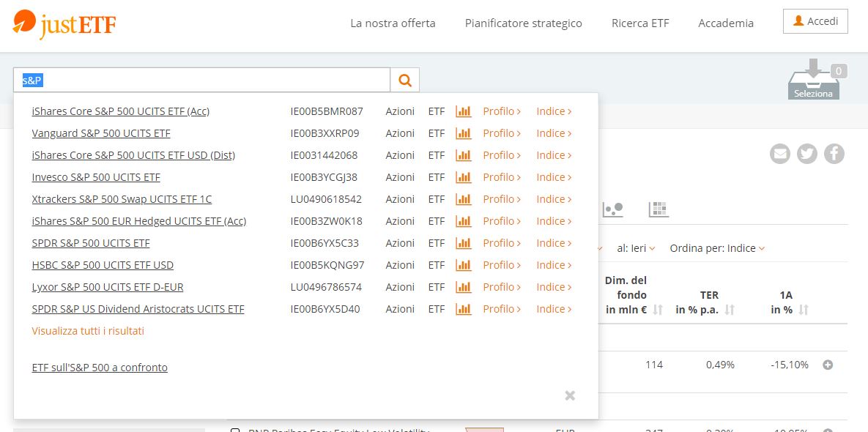Open chart icon for SPDR S&P 500 UCITS ETF
This screenshot has width=868, height=432.
pyautogui.click(x=464, y=243)
